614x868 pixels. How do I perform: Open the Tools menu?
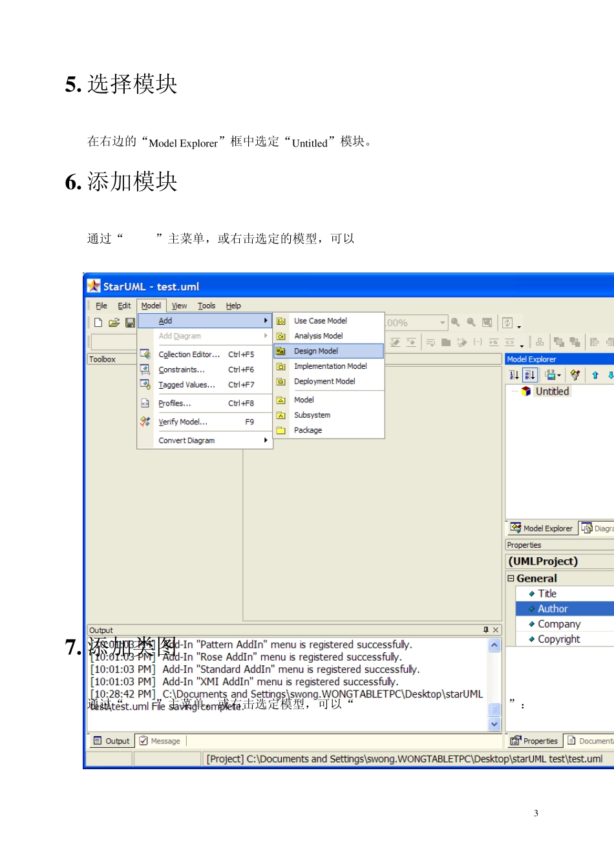click(x=207, y=306)
